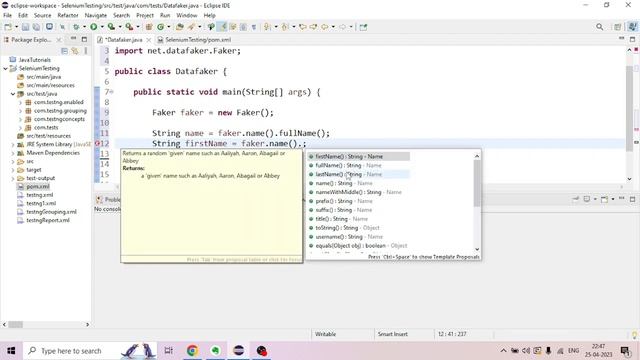This screenshot has height=360, width=640.
Task: Click the Open Type icon
Action: coord(180,27)
